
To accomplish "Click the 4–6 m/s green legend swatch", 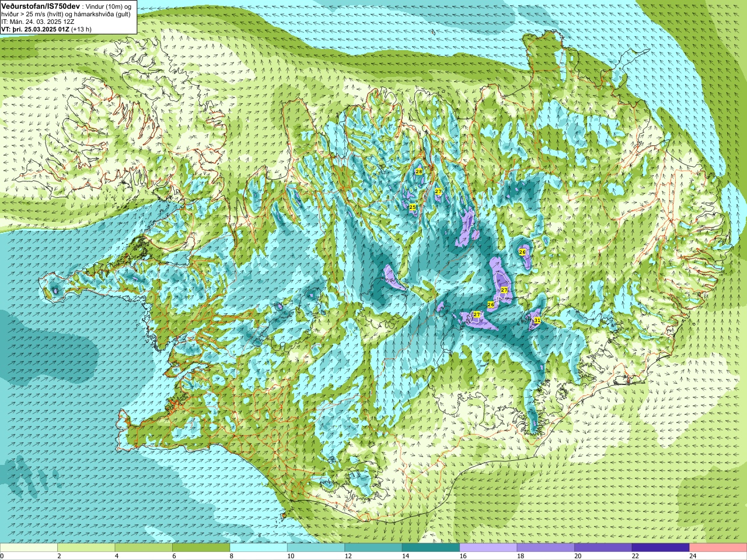I will tap(144, 548).
